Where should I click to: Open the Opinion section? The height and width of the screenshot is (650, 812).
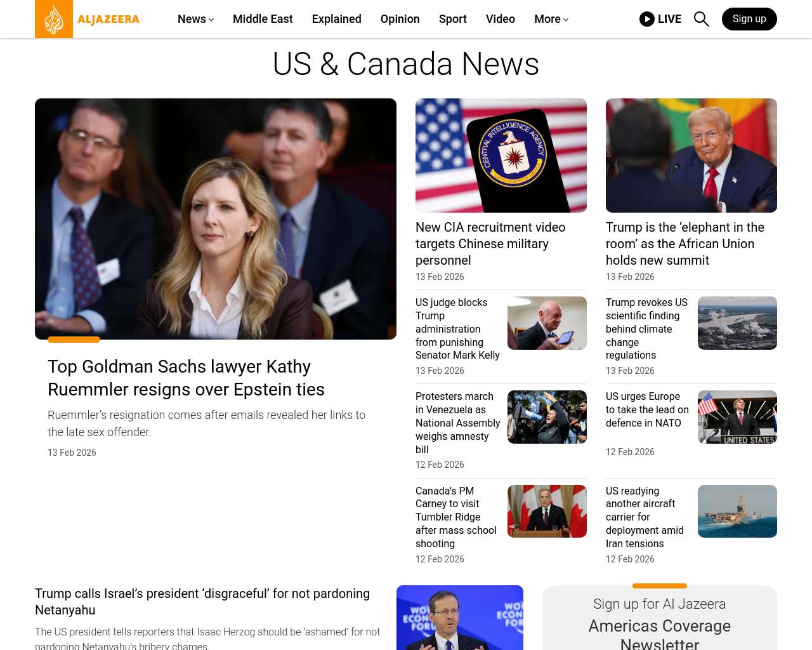[x=400, y=19]
